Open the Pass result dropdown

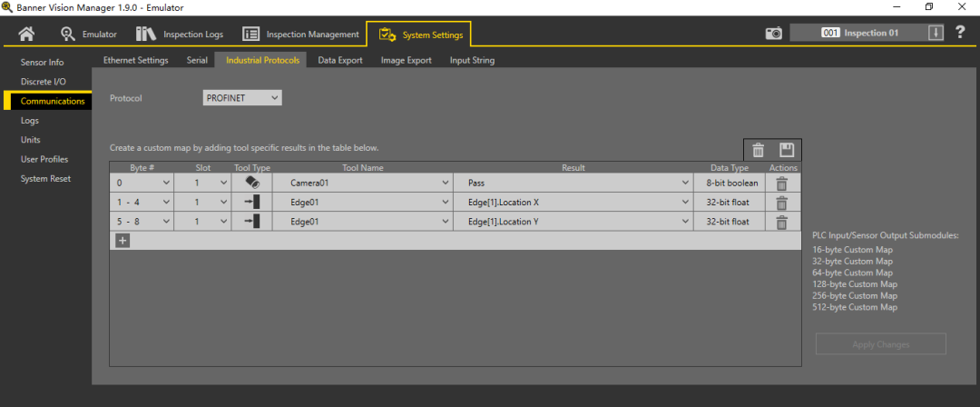(x=573, y=184)
